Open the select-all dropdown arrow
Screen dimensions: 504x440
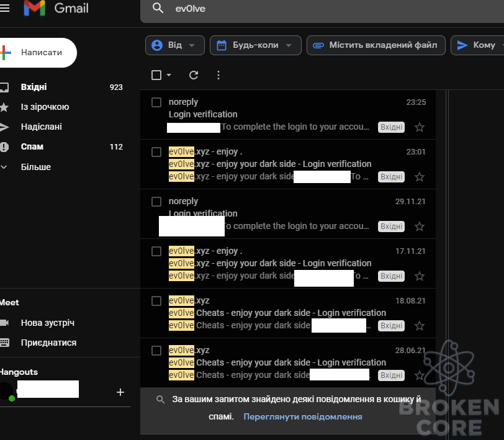pos(169,75)
